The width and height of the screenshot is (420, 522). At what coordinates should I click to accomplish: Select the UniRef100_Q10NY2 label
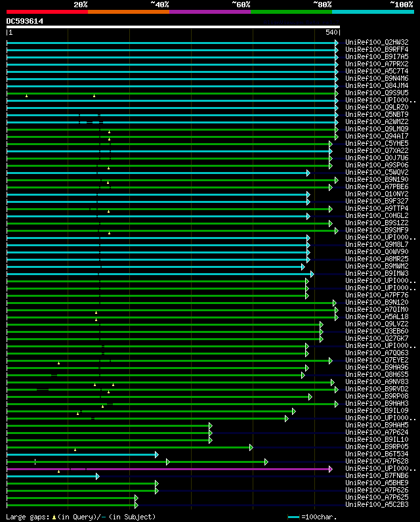pos(377,194)
